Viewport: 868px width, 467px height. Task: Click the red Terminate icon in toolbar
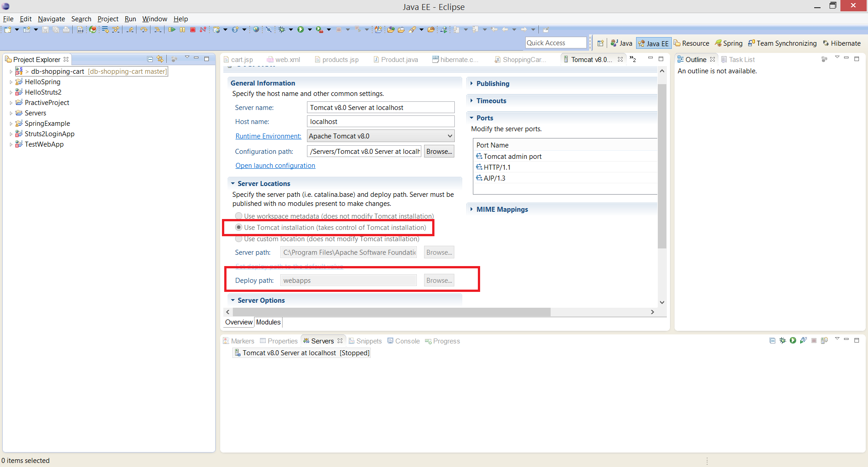coord(193,29)
